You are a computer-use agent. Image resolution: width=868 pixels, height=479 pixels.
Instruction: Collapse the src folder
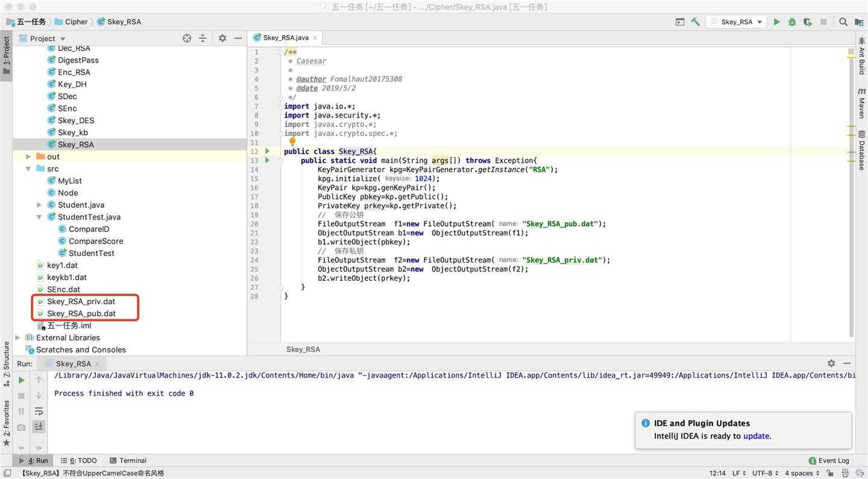(28, 168)
